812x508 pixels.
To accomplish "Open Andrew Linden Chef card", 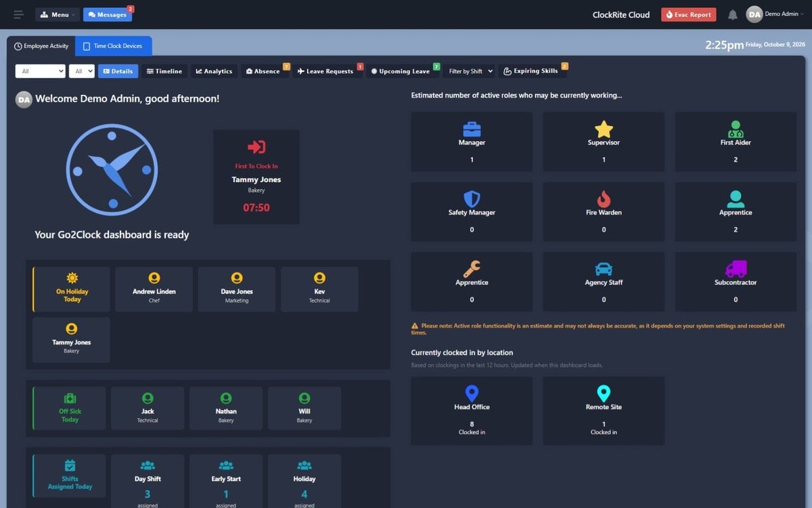I will 154,289.
